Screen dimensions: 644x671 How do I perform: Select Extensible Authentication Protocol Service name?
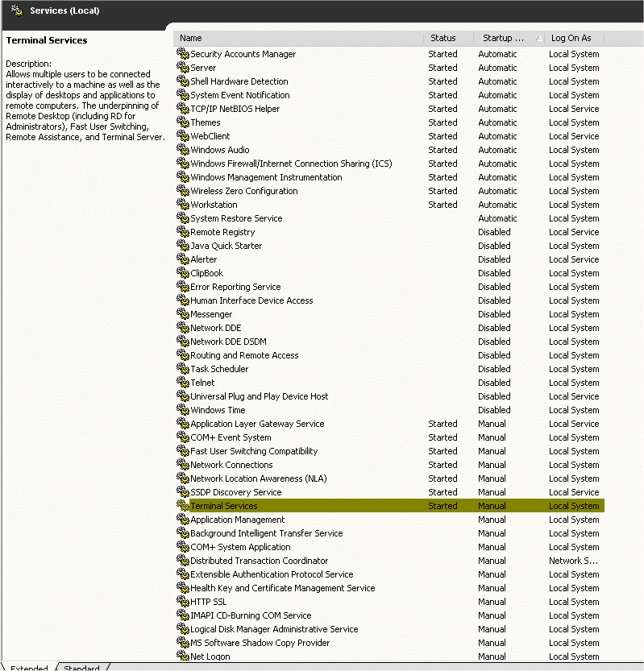[272, 574]
